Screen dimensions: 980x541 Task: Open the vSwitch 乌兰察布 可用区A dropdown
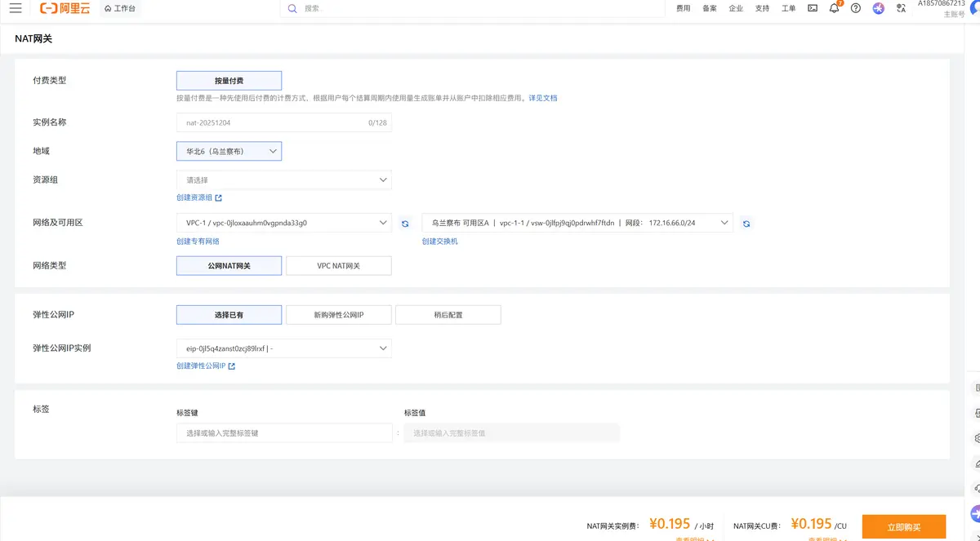(x=577, y=223)
